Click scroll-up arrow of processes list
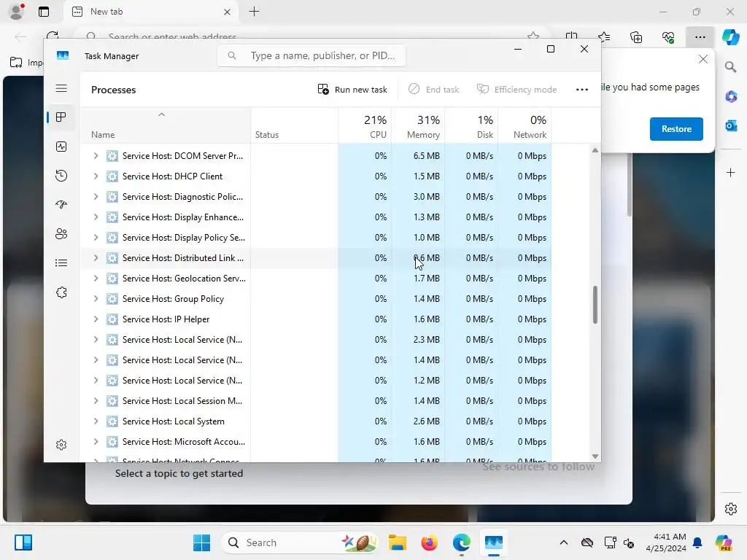Viewport: 747px width, 560px height. pos(595,150)
